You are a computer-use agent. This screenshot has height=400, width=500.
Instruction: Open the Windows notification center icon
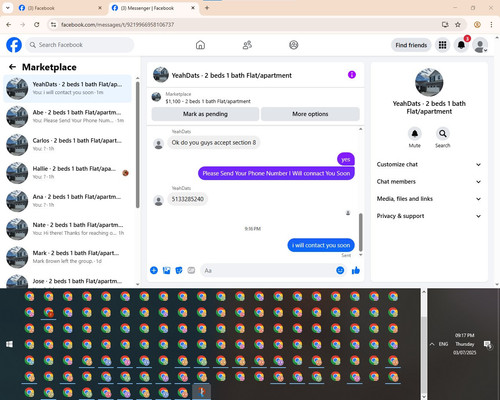(487, 344)
